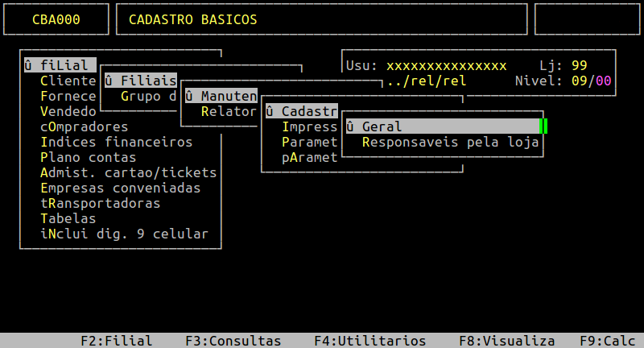Choose Compradores from the main menu
This screenshot has width=644, height=348.
pyautogui.click(x=84, y=126)
